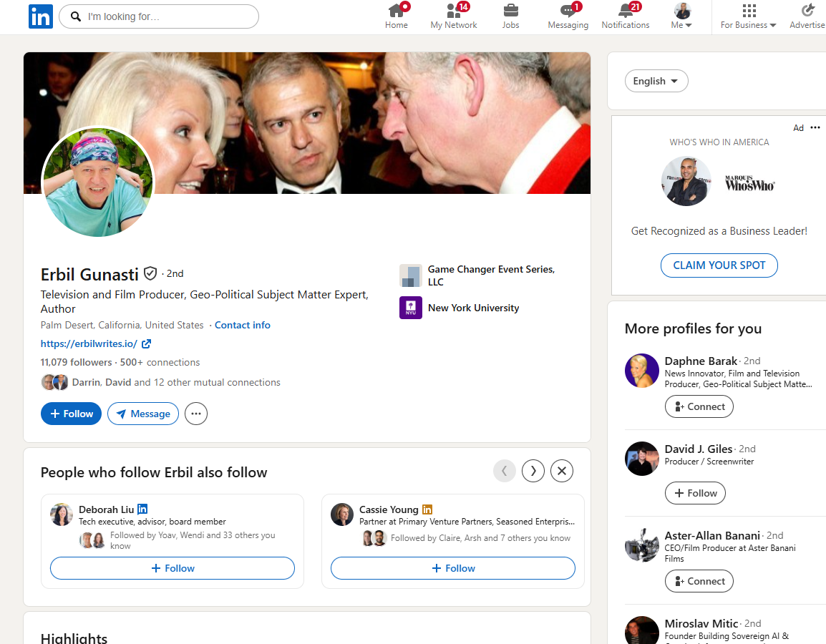View Notifications bell icon

tap(625, 11)
